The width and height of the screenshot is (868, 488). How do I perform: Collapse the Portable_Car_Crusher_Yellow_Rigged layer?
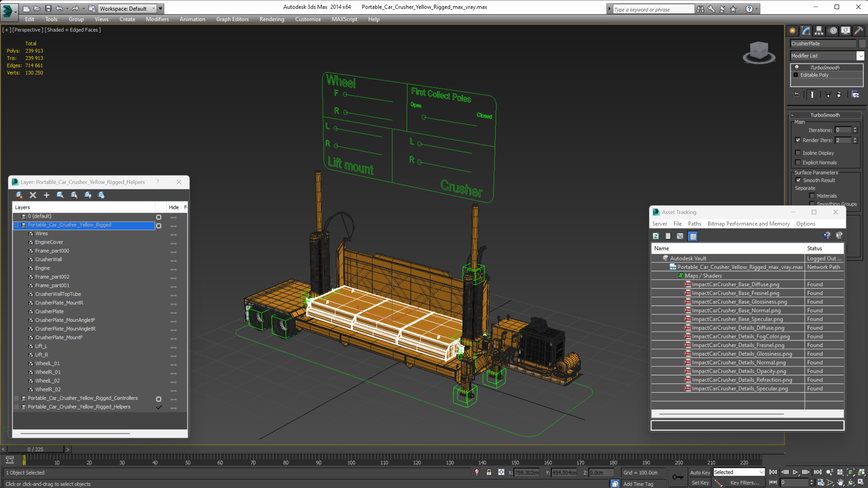click(16, 225)
